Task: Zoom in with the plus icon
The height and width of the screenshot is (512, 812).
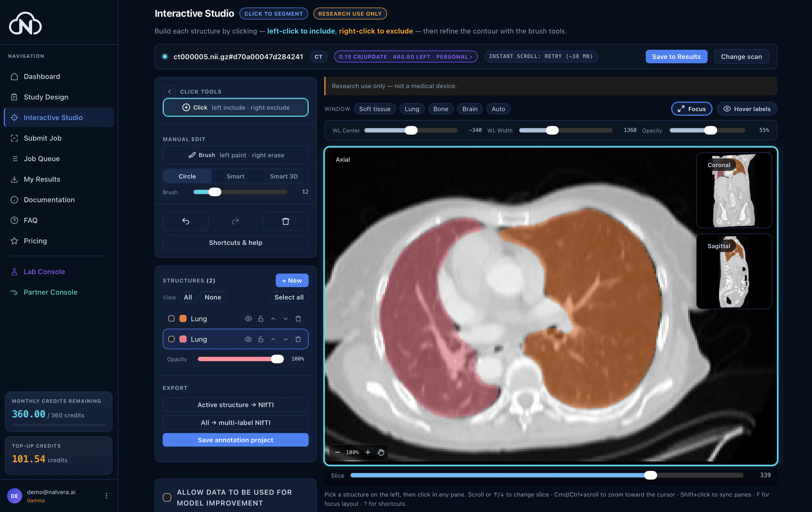Action: 368,452
